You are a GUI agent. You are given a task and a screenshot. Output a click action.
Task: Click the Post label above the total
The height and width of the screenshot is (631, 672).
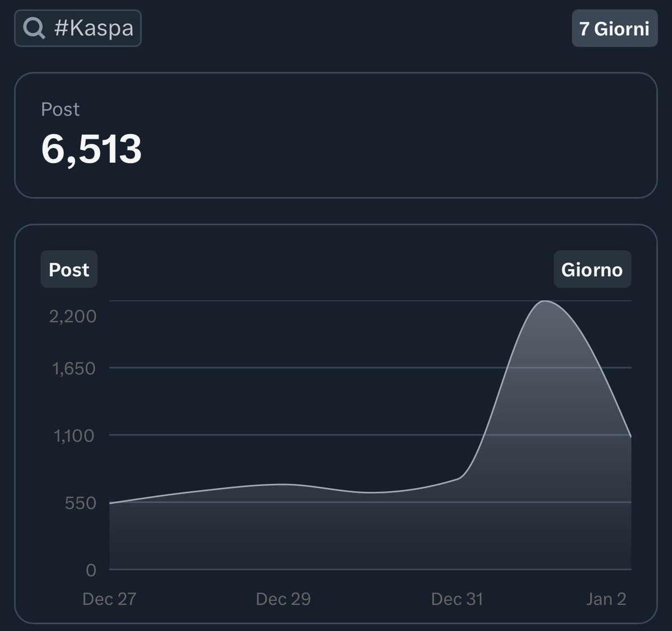tap(59, 109)
